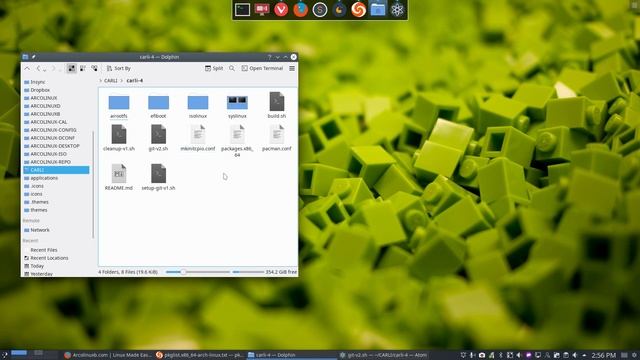Click the free disk space bar
The width and height of the screenshot is (640, 360).
pos(248,272)
